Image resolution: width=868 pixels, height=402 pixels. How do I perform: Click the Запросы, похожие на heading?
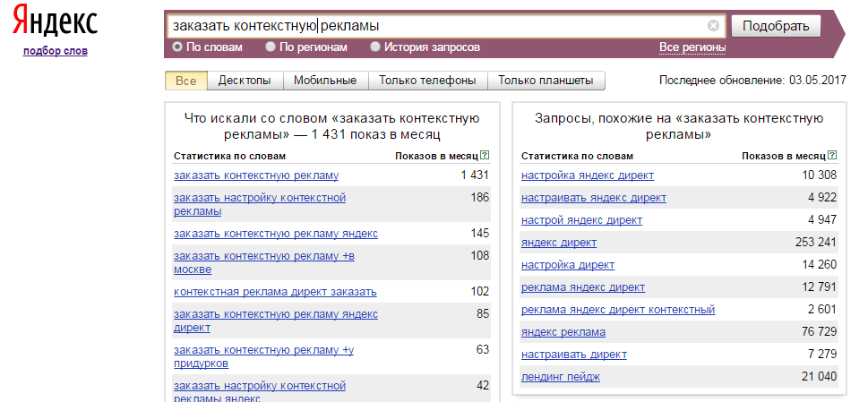(x=679, y=126)
